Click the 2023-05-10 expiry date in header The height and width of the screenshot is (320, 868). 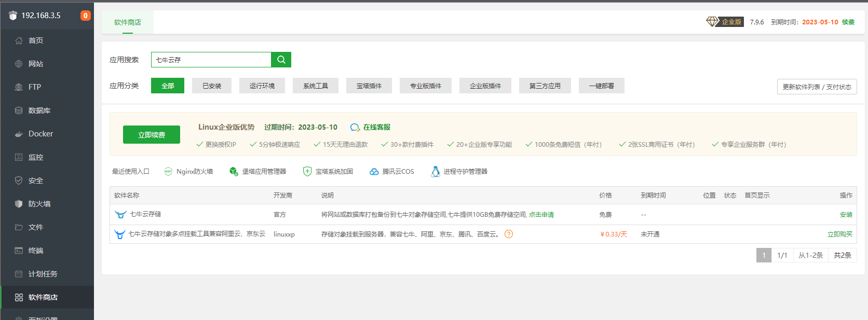[x=820, y=22]
